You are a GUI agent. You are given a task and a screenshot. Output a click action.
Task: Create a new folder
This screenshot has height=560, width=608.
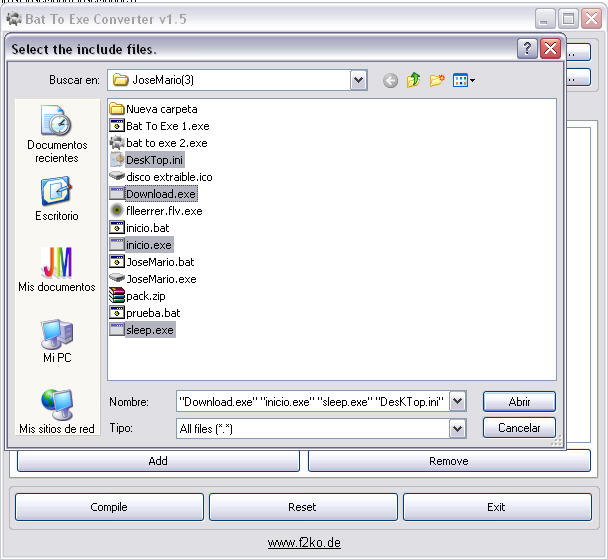(x=437, y=80)
